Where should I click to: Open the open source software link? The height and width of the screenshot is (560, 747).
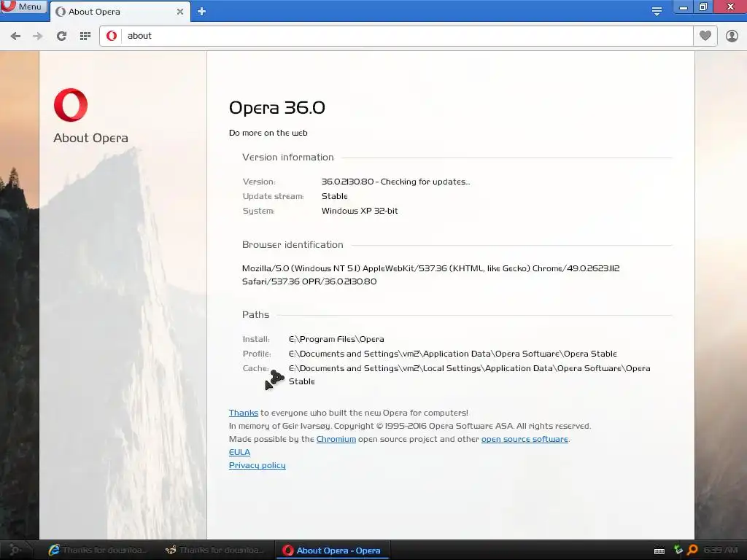[x=525, y=439]
